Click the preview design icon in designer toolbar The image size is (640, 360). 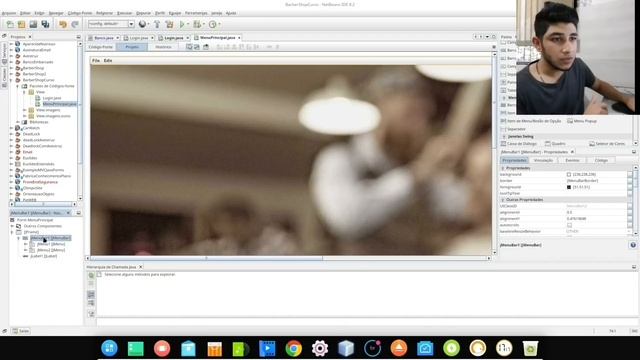tap(206, 47)
